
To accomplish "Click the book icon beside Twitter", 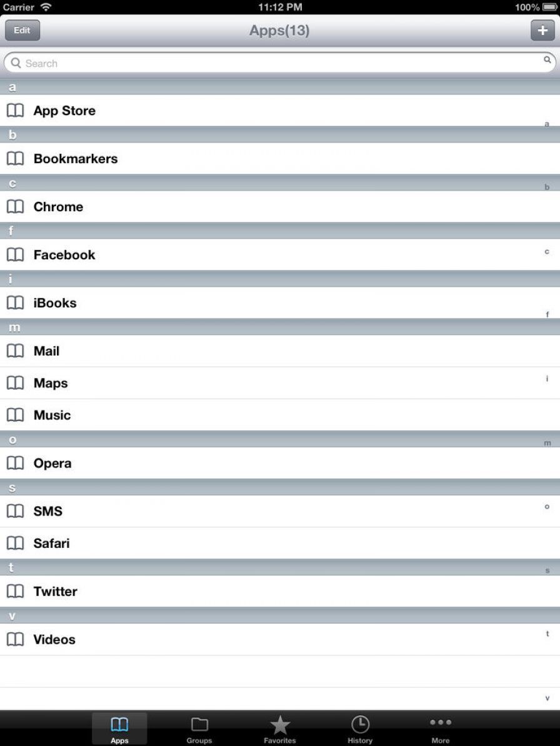I will [15, 591].
